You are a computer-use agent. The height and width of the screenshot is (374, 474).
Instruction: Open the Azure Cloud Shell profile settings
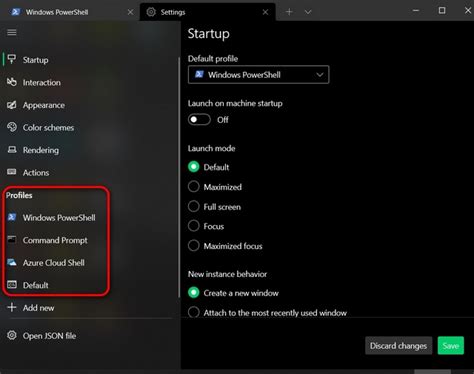tap(90, 262)
